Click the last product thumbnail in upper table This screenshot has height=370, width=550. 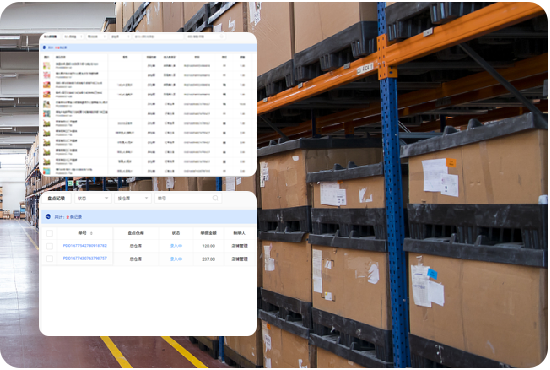tap(47, 171)
